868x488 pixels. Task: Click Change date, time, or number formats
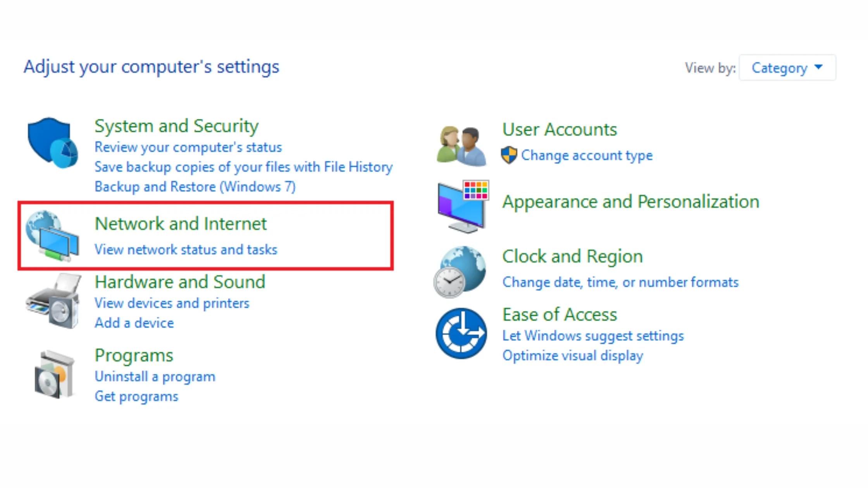620,282
